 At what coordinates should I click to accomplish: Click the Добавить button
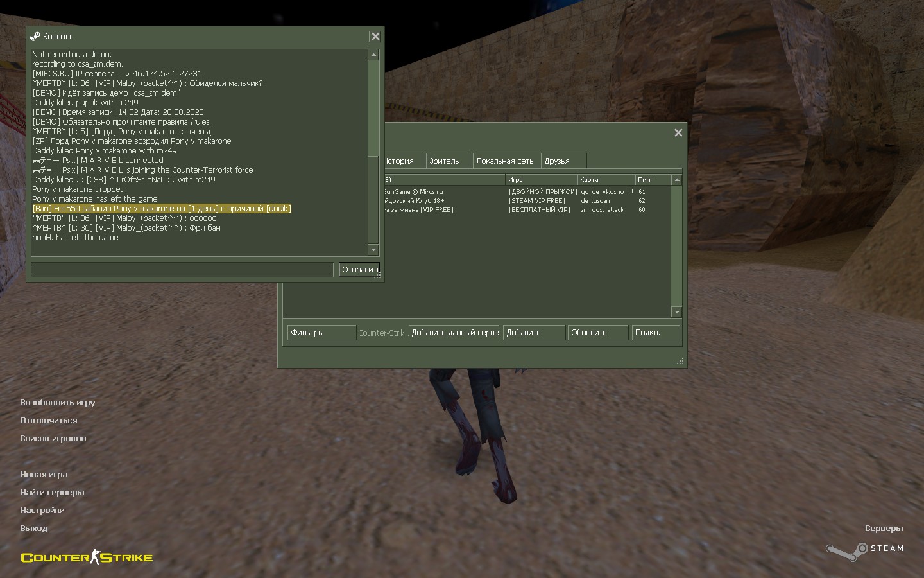(534, 333)
